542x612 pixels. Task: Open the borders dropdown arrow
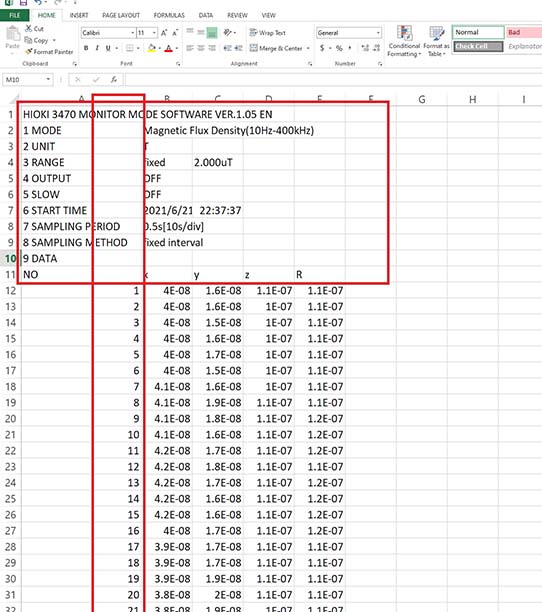(138, 48)
